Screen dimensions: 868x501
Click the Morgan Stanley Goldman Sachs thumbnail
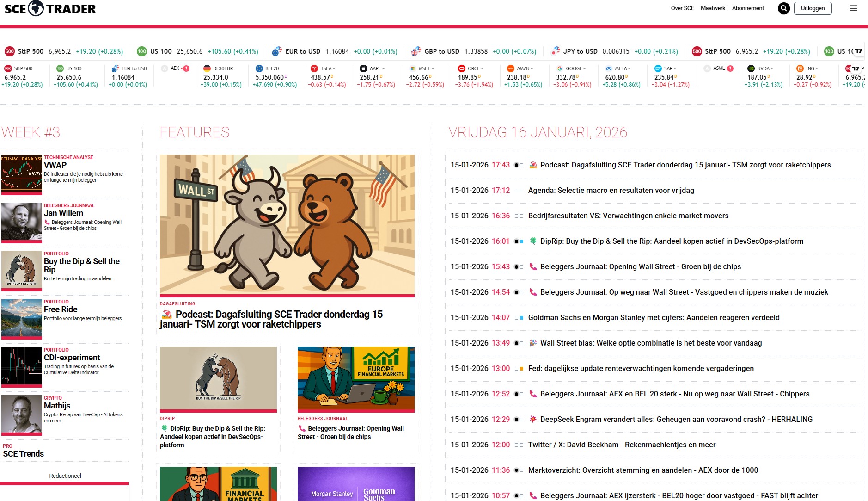(x=356, y=484)
